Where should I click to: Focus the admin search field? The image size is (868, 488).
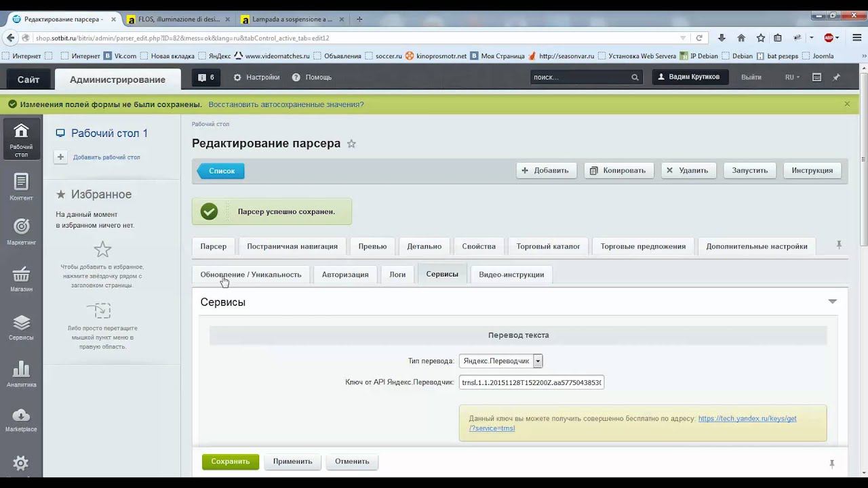point(580,77)
